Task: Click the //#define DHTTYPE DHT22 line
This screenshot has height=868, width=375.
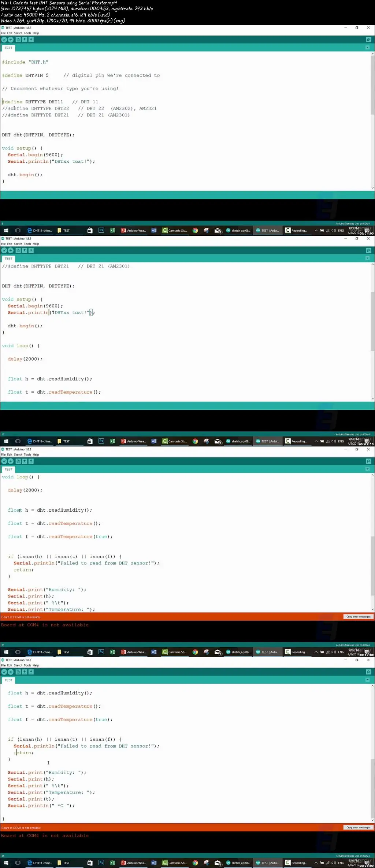Action: (x=79, y=108)
